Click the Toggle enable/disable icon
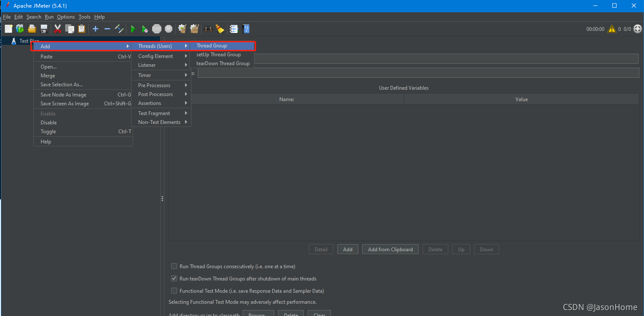The width and height of the screenshot is (644, 316). (119, 29)
